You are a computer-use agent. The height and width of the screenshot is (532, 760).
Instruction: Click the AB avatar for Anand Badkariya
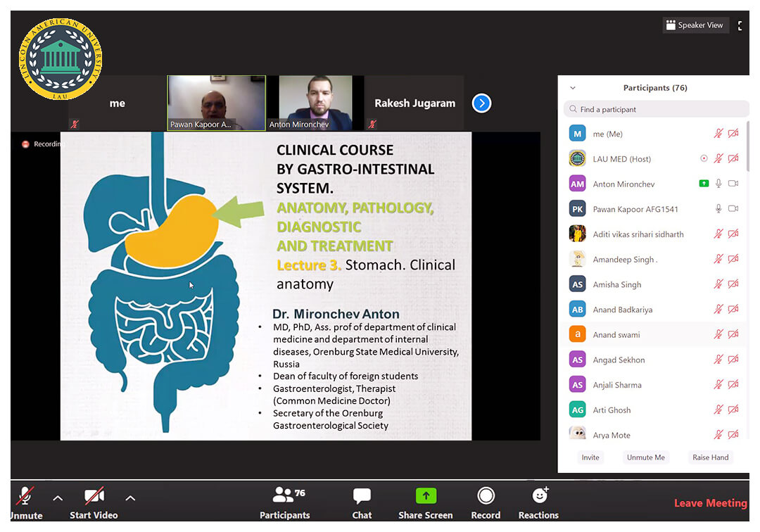point(577,309)
